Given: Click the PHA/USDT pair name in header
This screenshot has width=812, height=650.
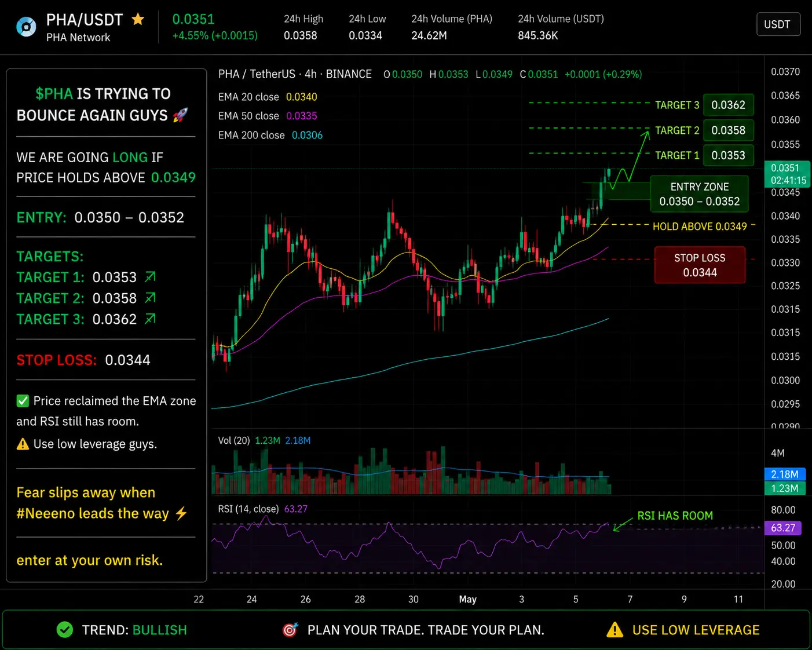Looking at the screenshot, I should [x=85, y=20].
